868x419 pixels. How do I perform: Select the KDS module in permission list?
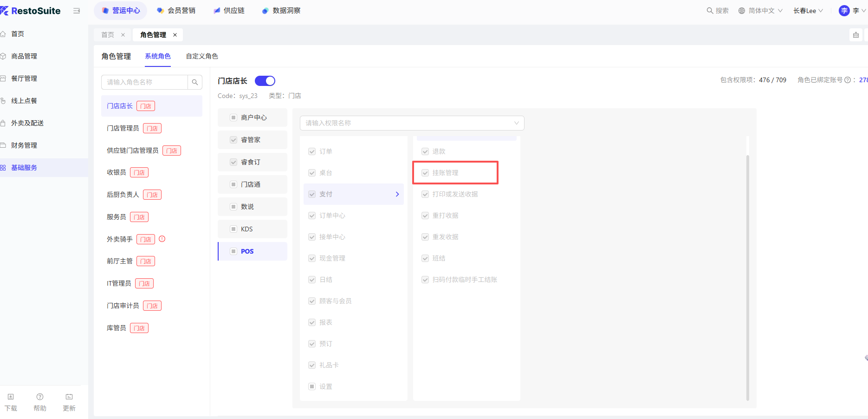tap(246, 229)
